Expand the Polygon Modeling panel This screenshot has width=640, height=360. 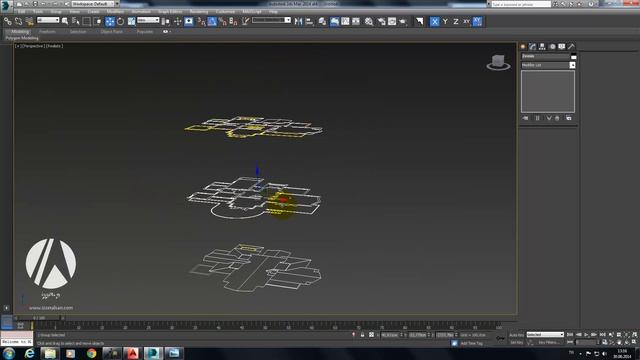[x=22, y=38]
